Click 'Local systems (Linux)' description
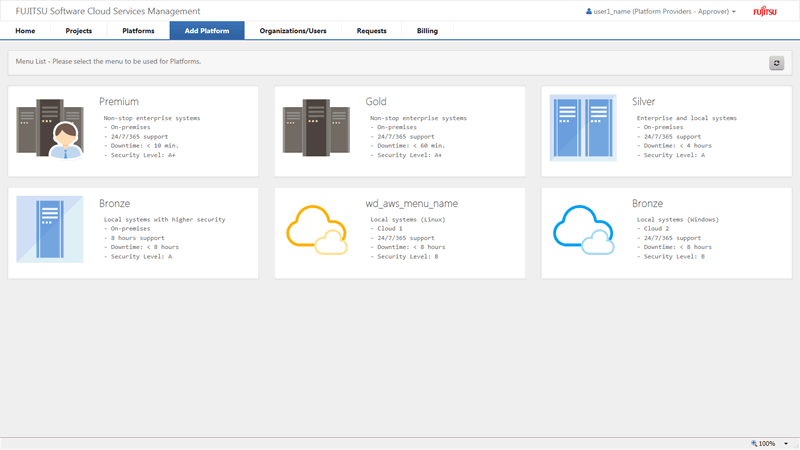The width and height of the screenshot is (800, 450). 408,219
